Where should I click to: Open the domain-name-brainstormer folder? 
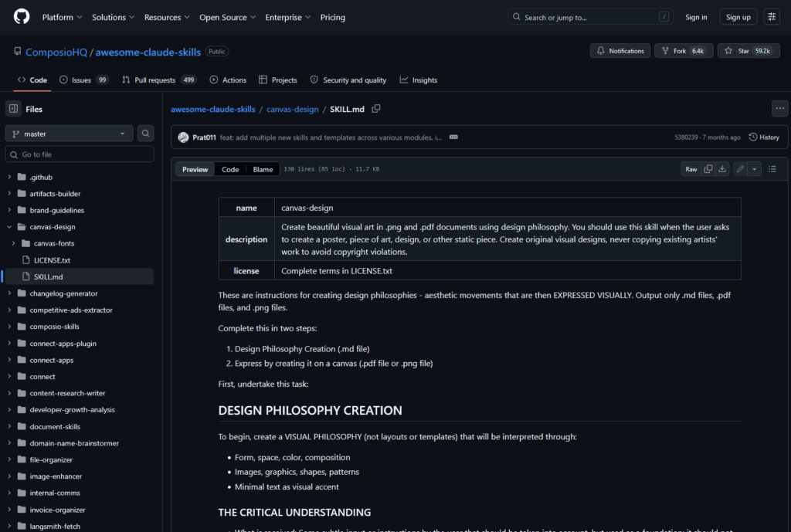point(75,443)
